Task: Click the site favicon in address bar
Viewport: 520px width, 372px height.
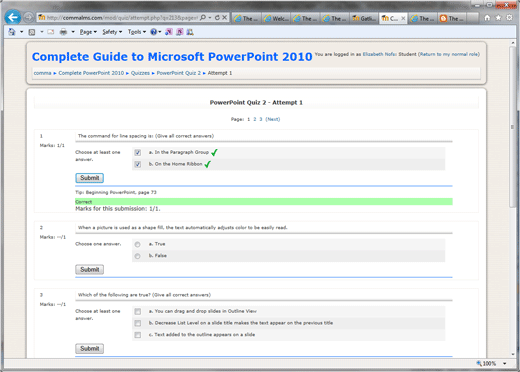Action: click(x=41, y=18)
